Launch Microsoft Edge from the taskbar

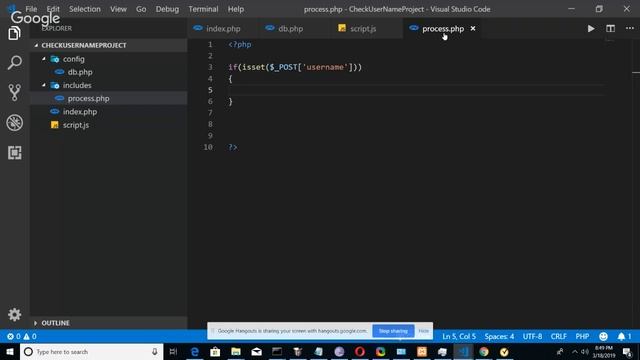click(194, 351)
